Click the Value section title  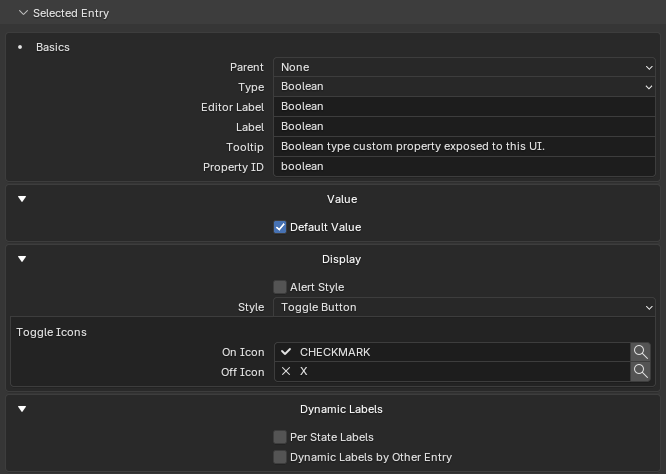click(342, 199)
